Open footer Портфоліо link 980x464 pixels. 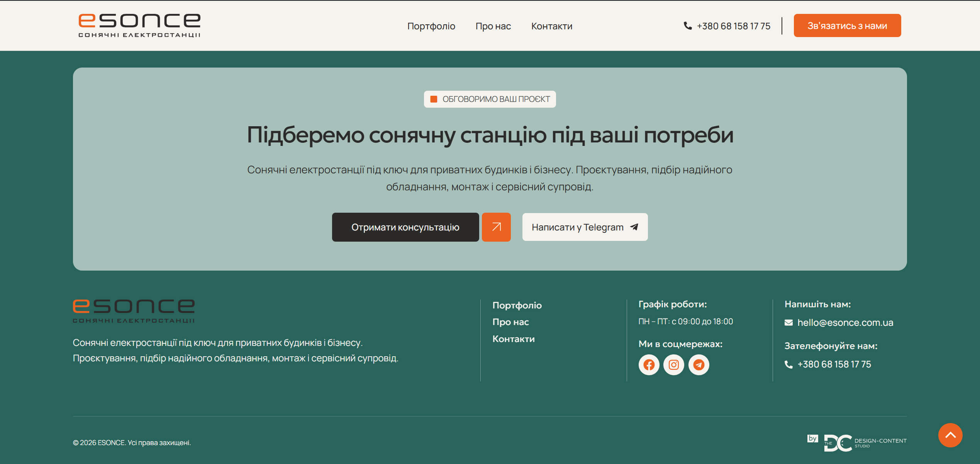tap(517, 305)
